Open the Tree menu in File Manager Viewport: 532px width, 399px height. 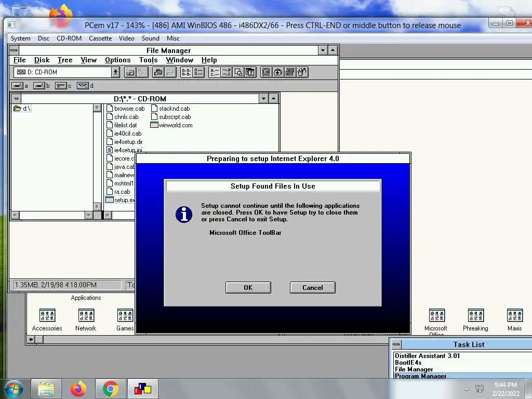(x=65, y=60)
